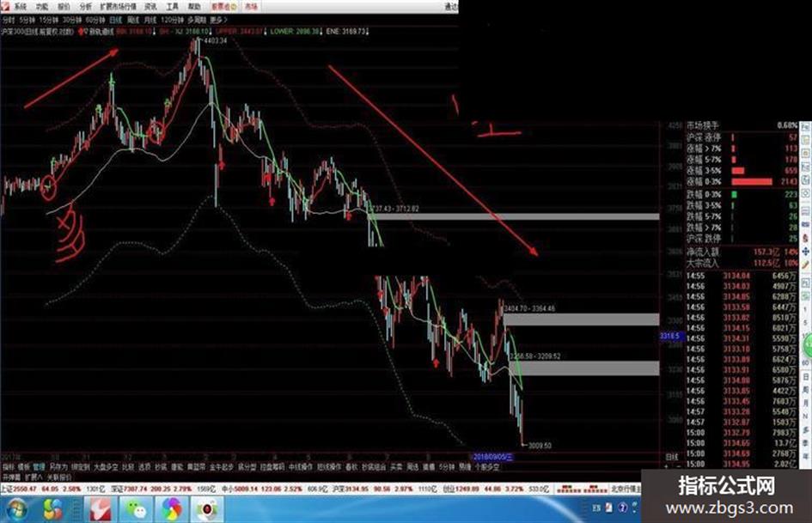Click the 日线 label below the price axis
The width and height of the screenshot is (812, 523).
(x=672, y=457)
